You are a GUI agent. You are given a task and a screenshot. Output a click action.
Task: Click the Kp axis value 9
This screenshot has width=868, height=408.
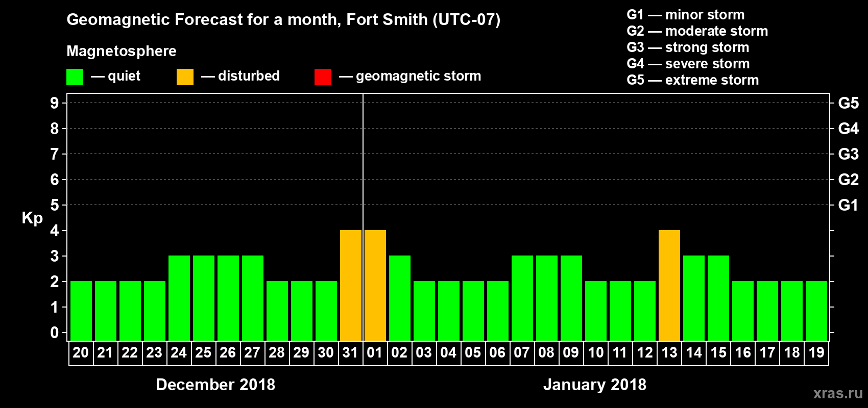[x=55, y=103]
